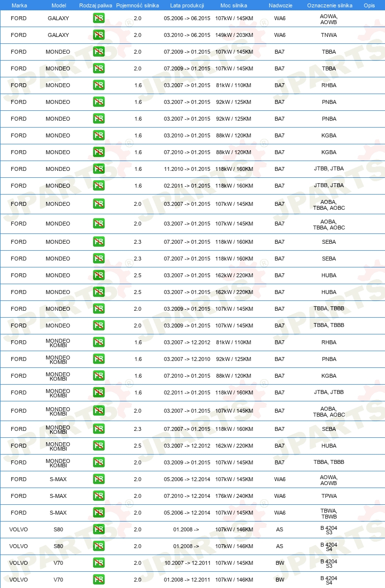Click fuel icon in Mondeo Kombi AOBA row
The height and width of the screenshot is (588, 385).
98,411
